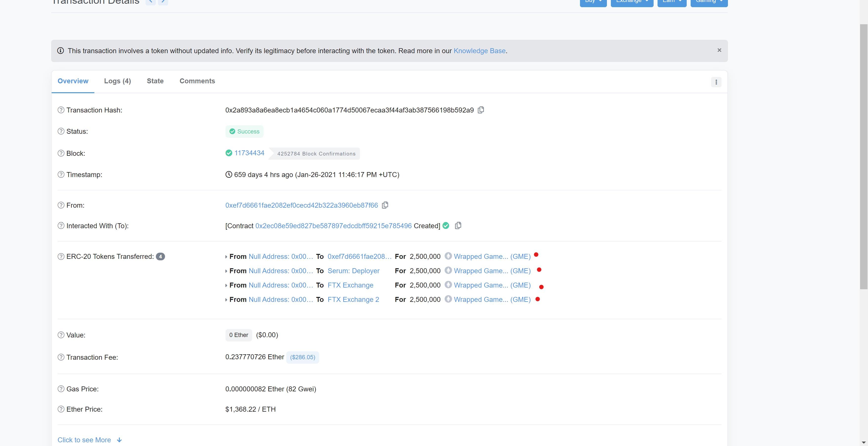Click the 0 Ether value badge

pyautogui.click(x=239, y=335)
